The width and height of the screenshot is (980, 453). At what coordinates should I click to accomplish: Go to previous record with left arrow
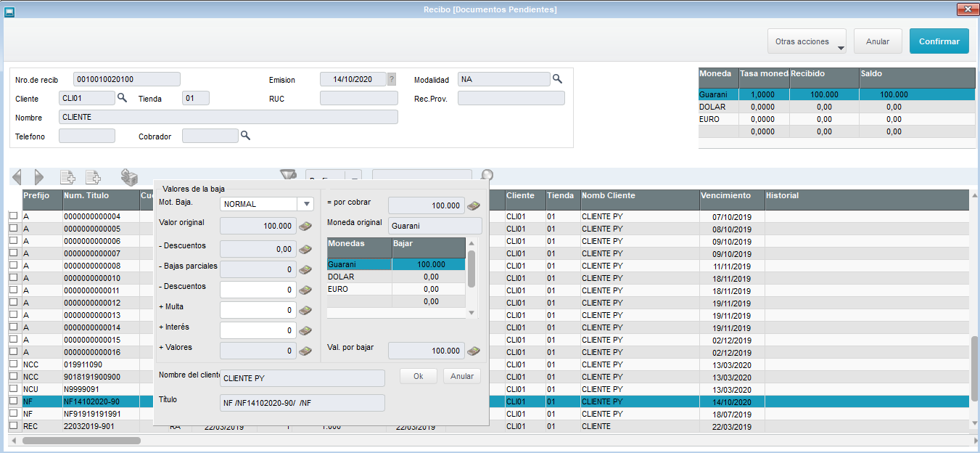pos(17,176)
